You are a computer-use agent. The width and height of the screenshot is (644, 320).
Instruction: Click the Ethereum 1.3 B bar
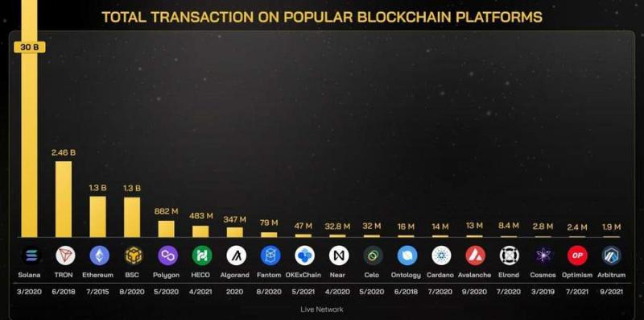point(97,217)
